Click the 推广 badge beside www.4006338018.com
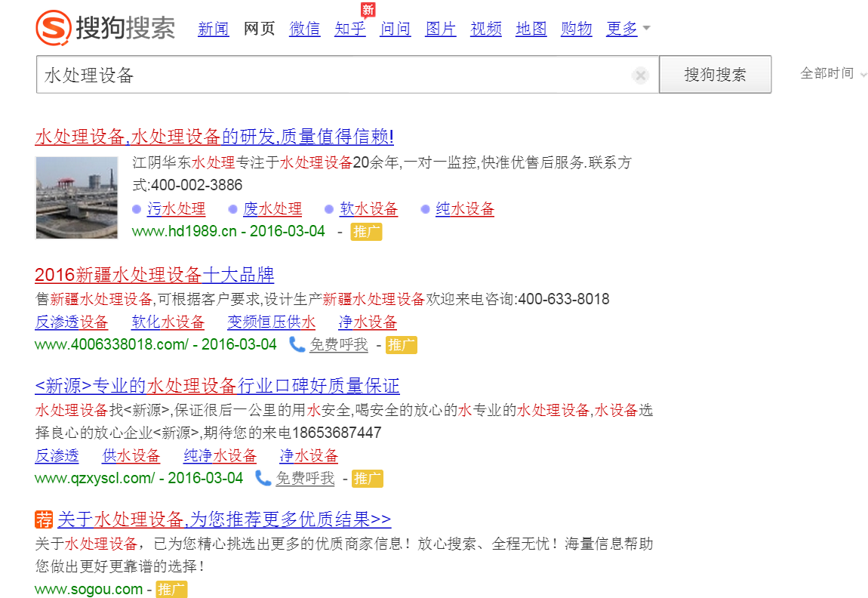This screenshot has height=598, width=868. pyautogui.click(x=402, y=345)
